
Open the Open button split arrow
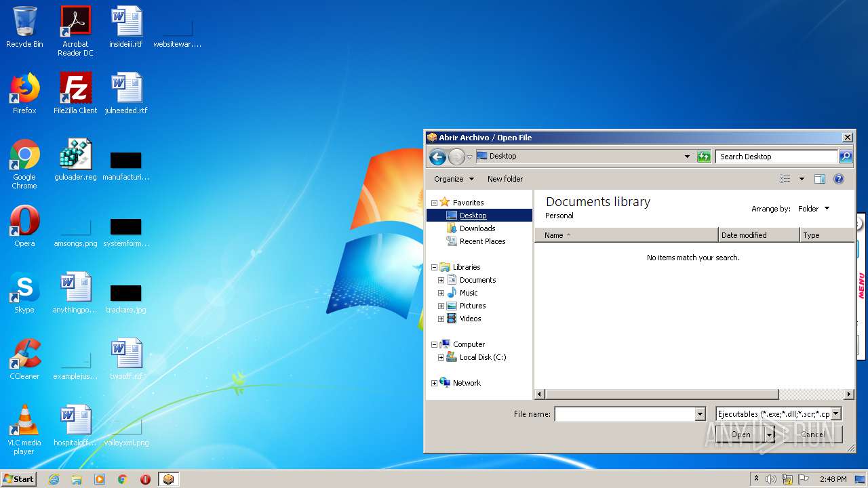tap(770, 434)
